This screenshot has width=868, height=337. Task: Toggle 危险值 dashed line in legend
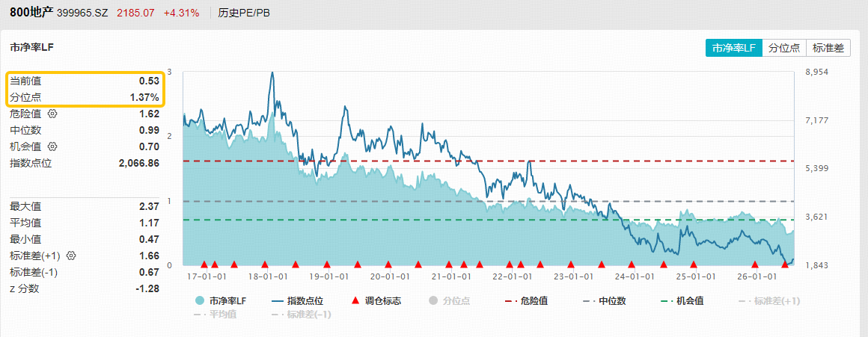point(527,301)
